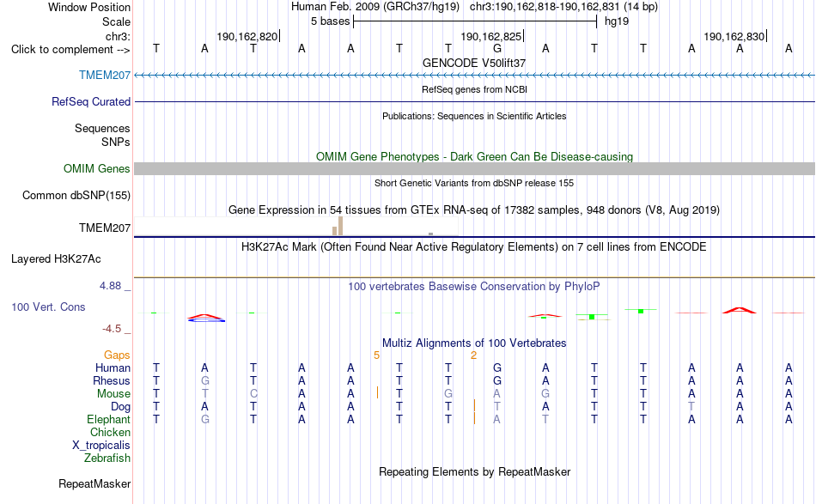Open the RefSeq Curated track label
This screenshot has width=816, height=504.
click(91, 101)
